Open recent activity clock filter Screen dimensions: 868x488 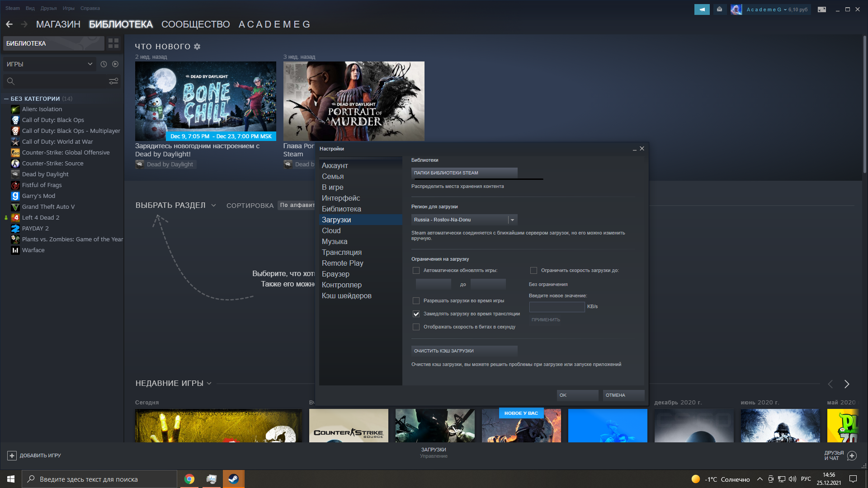tap(104, 64)
